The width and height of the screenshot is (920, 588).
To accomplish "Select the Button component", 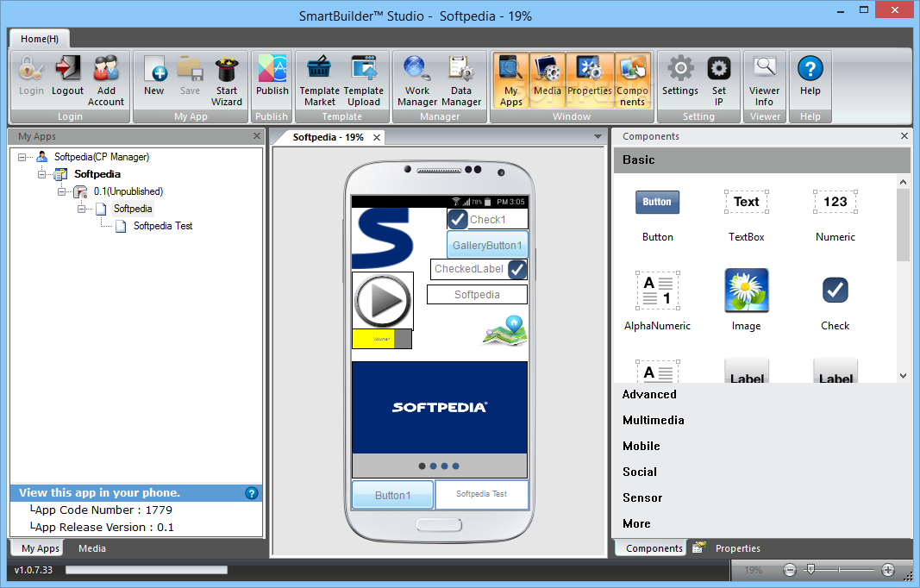I will tap(657, 215).
